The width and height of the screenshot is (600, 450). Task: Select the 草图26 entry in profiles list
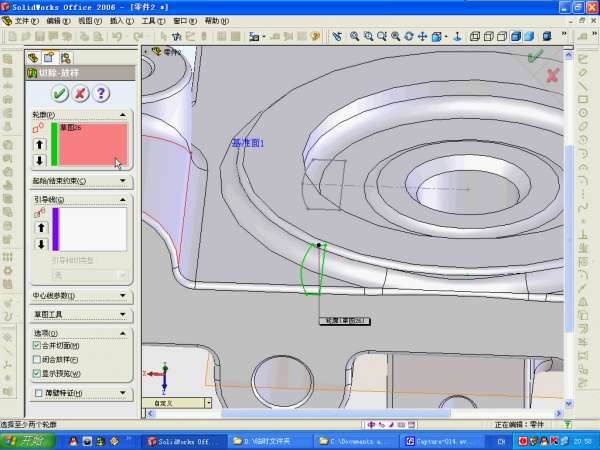[70, 127]
